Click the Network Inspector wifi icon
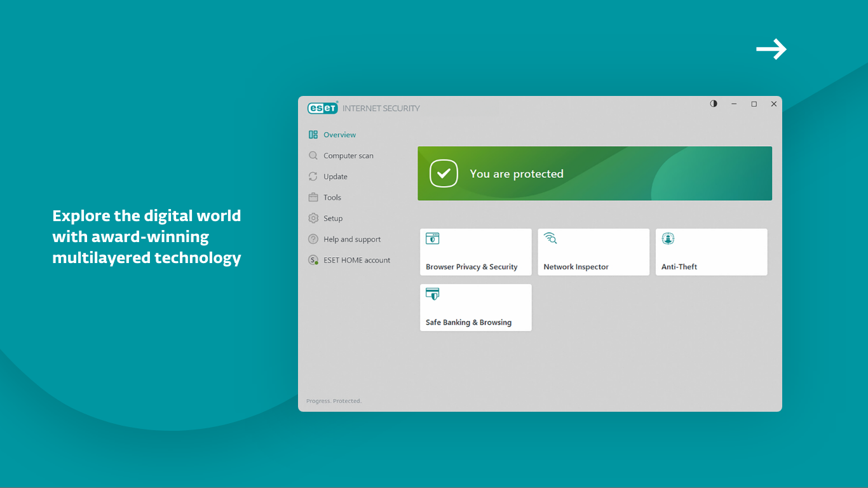Viewport: 868px width, 488px height. coord(550,238)
